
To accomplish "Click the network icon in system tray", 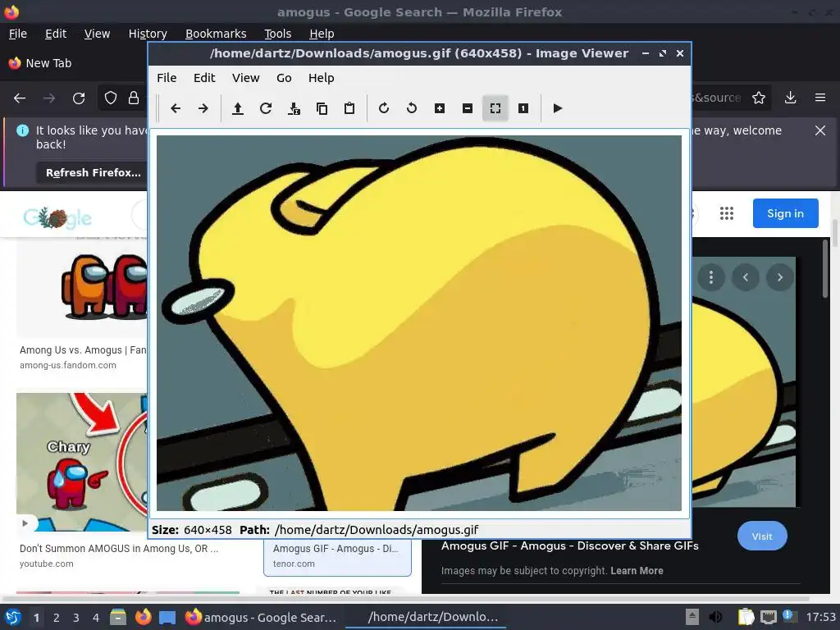I will click(x=768, y=617).
